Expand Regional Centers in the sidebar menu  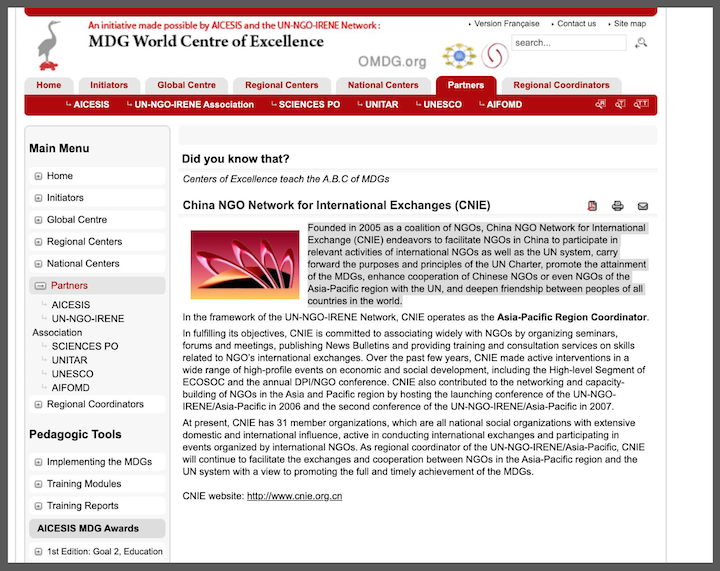39,242
